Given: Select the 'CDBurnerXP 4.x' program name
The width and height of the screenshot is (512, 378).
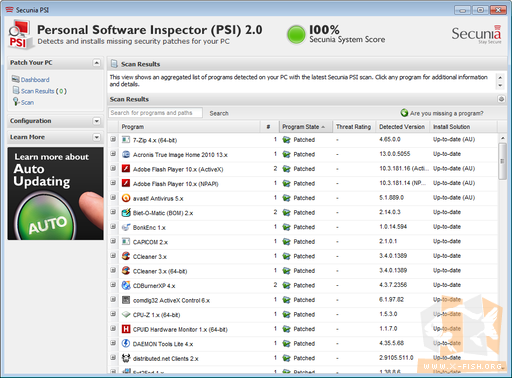Looking at the screenshot, I should pyautogui.click(x=154, y=286).
